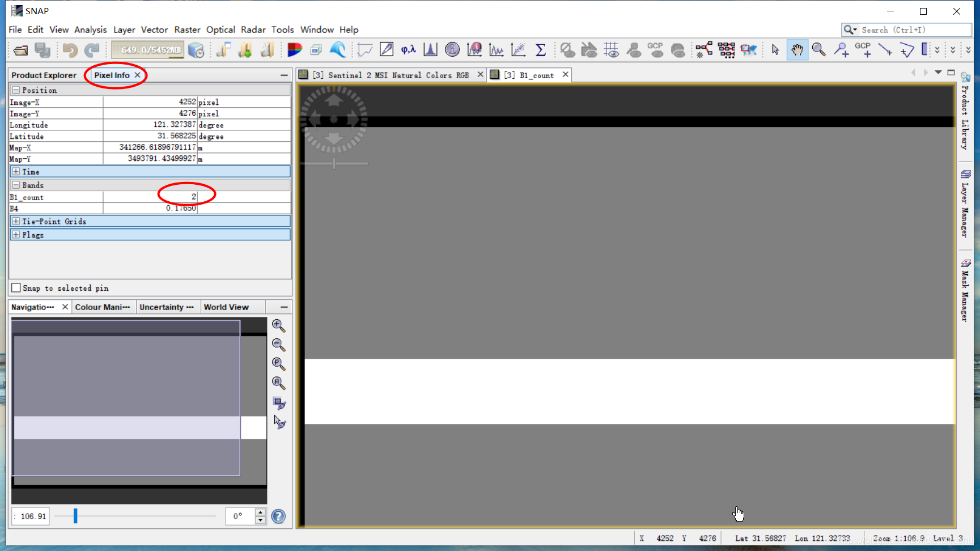
Task: Undo the last action with the toolbar arrow
Action: pos(70,50)
